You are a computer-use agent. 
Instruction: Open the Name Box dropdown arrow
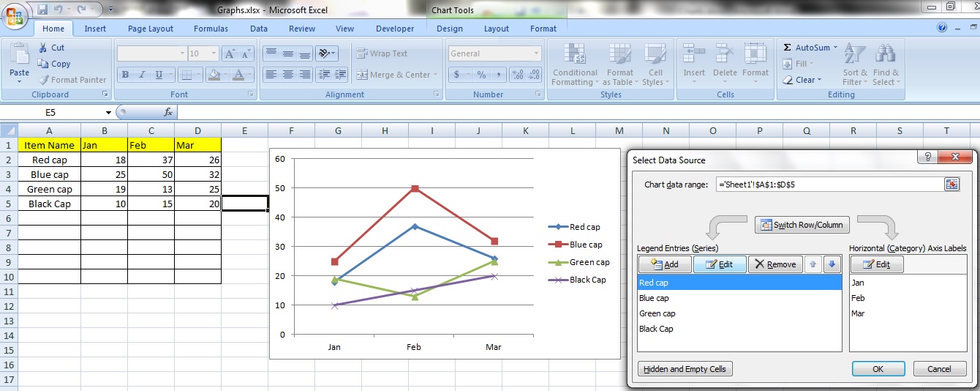tap(108, 113)
